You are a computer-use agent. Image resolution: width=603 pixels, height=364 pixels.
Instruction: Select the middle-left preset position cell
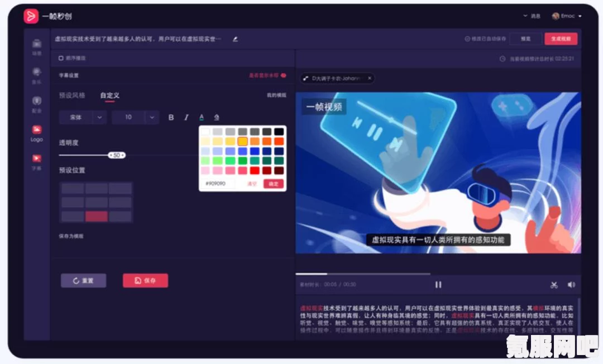click(73, 202)
